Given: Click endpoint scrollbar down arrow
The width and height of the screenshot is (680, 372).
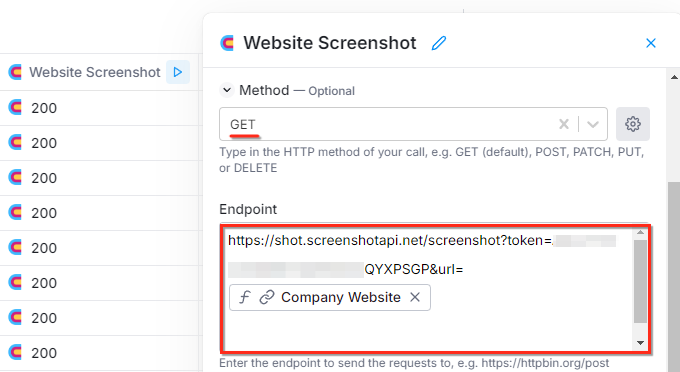Looking at the screenshot, I should pos(640,343).
